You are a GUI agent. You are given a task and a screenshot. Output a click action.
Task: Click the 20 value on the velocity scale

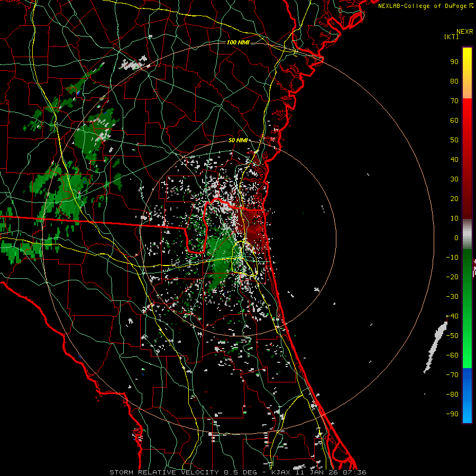[x=454, y=199]
